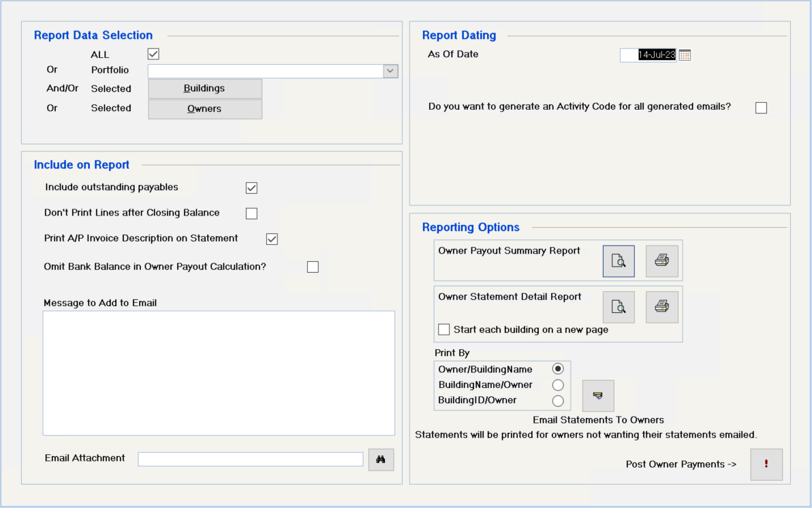Screen dimensions: 812x508
Task: Click the statements will be printed notice text
Action: (x=586, y=435)
